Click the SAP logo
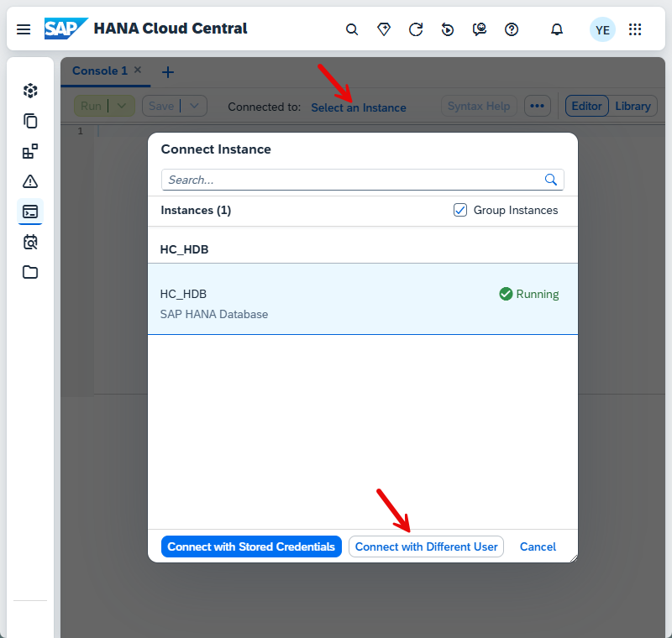Screen dimensions: 672x638 [x=66, y=29]
